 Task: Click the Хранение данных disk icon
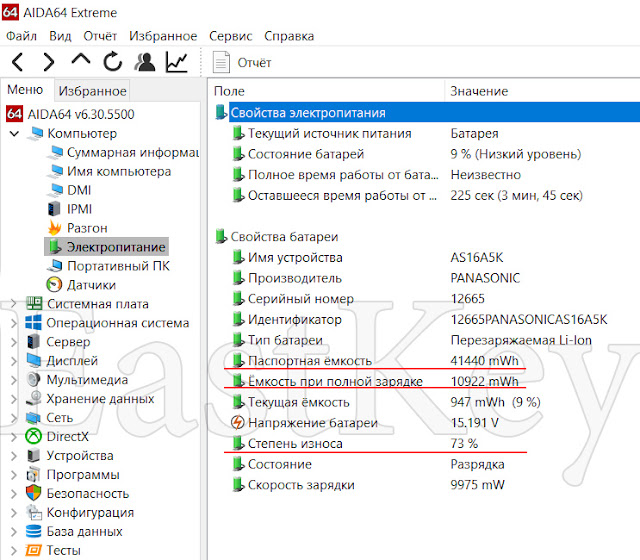33,398
